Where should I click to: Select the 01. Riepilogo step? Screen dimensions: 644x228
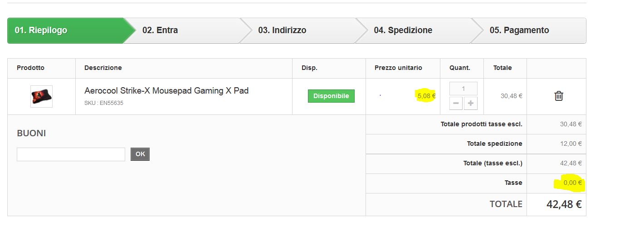(41, 30)
